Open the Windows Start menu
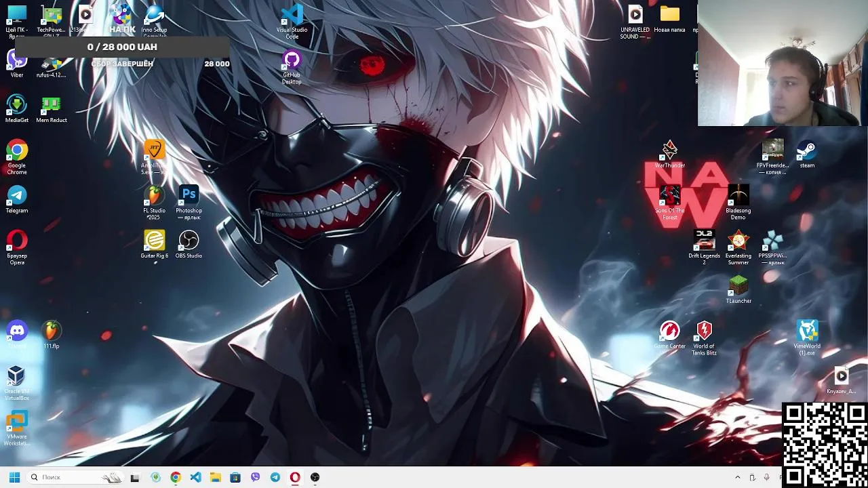The width and height of the screenshot is (868, 488). click(14, 477)
